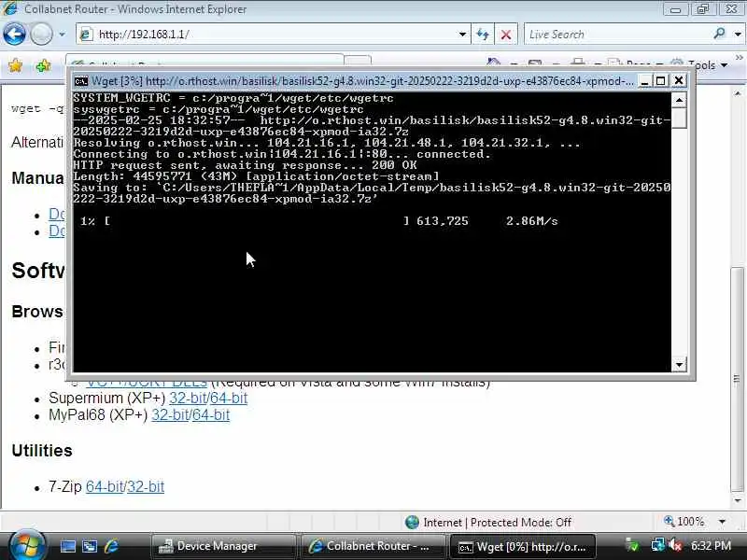Expand the address bar URL history dropdown
747x560 pixels.
[x=462, y=35]
